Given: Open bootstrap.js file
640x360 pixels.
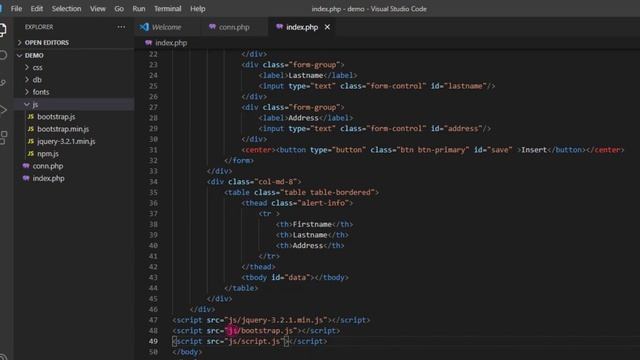Looking at the screenshot, I should click(74, 117).
